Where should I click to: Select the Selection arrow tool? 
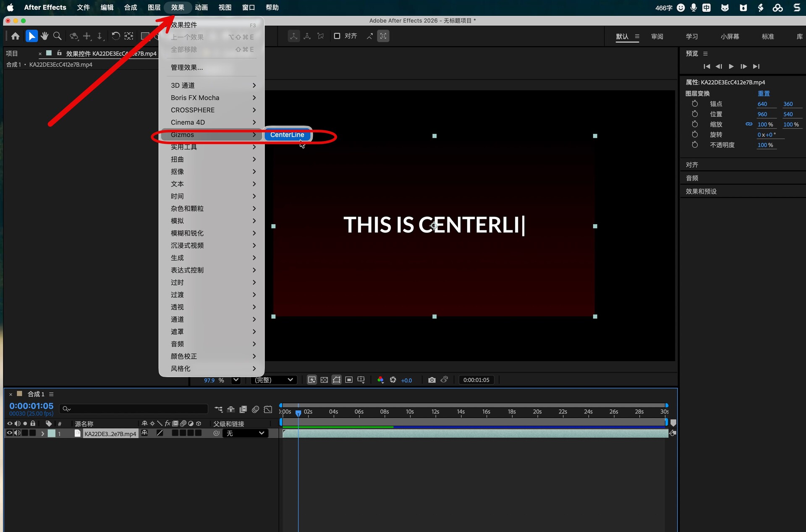pos(31,36)
